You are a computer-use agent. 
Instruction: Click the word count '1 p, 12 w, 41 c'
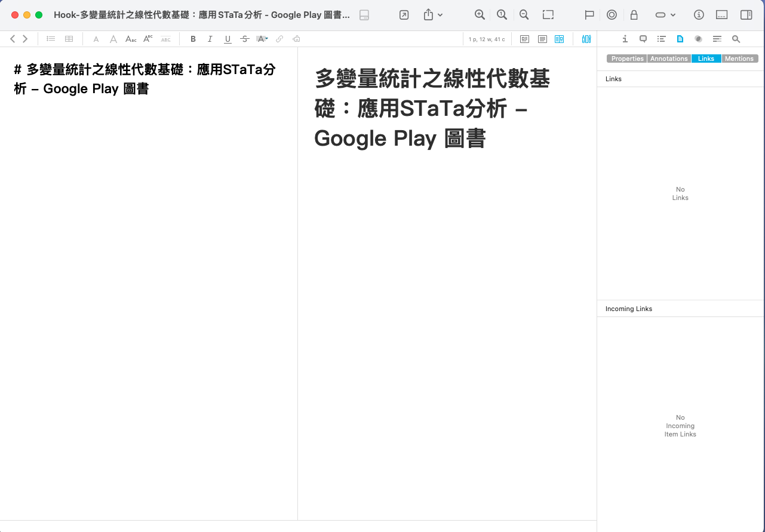[487, 39]
